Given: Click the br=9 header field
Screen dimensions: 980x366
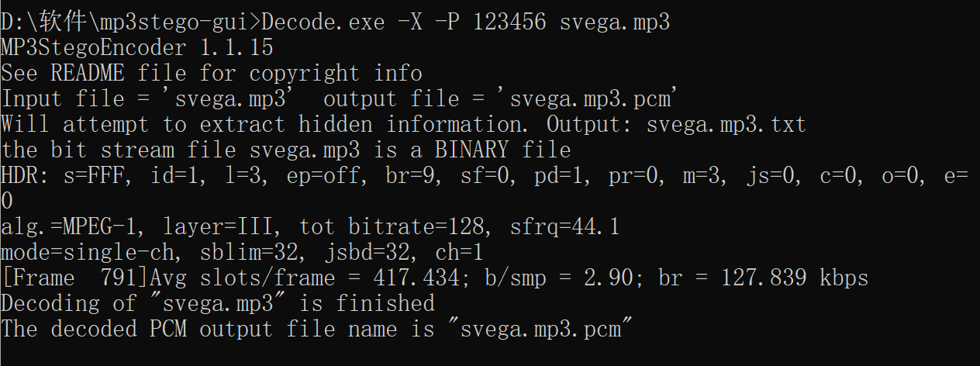Looking at the screenshot, I should [x=409, y=175].
